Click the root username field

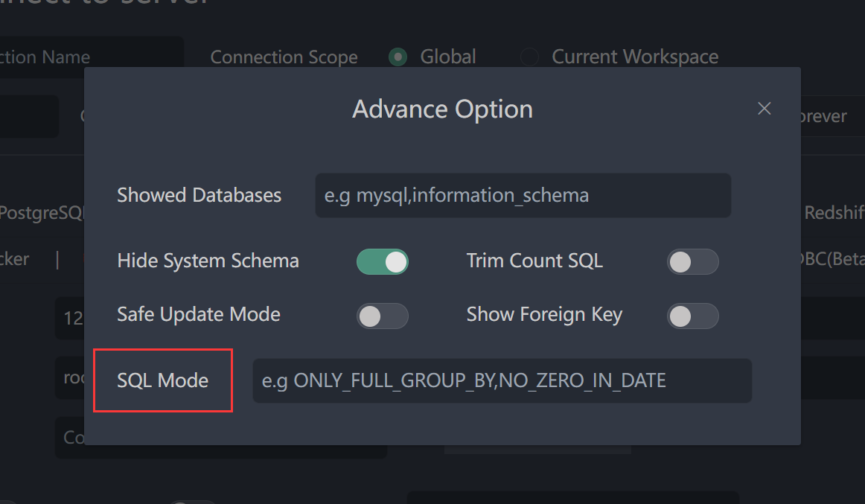(x=72, y=377)
